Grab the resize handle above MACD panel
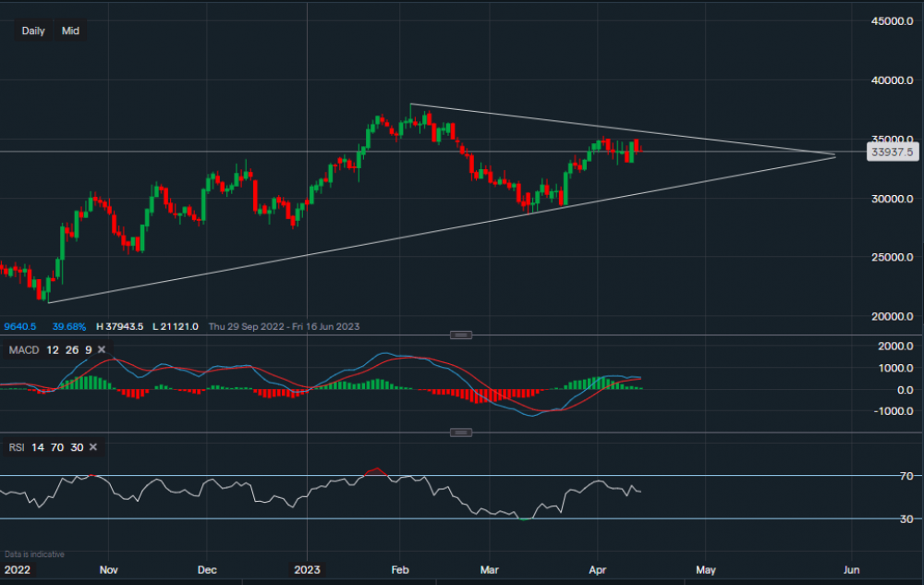The width and height of the screenshot is (924, 585). [460, 334]
